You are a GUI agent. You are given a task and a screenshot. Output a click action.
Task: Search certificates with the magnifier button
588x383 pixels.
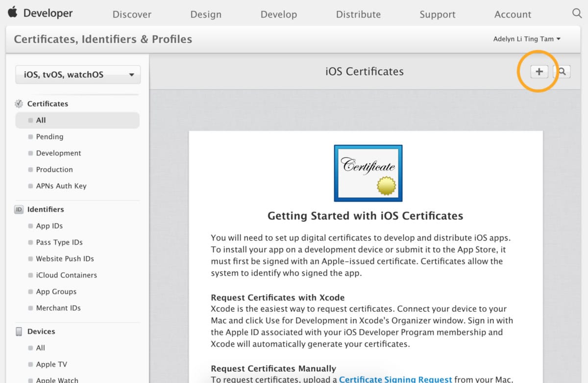click(x=562, y=72)
